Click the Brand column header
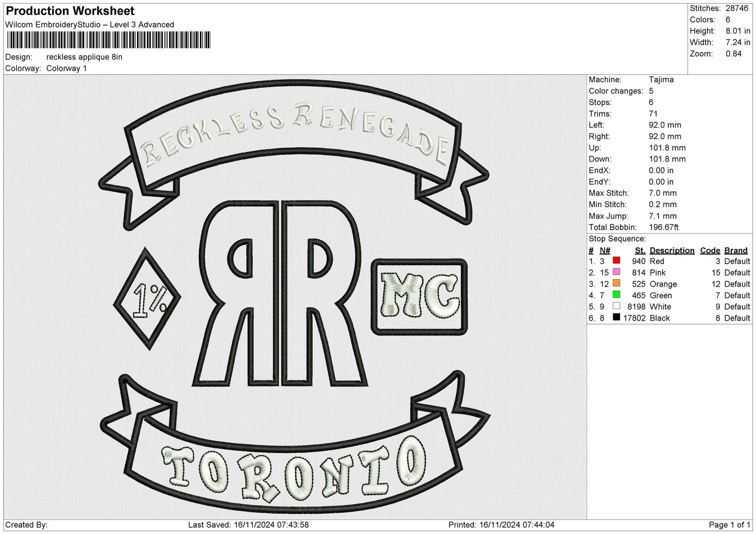Viewport: 756px width, 534px height. click(736, 251)
